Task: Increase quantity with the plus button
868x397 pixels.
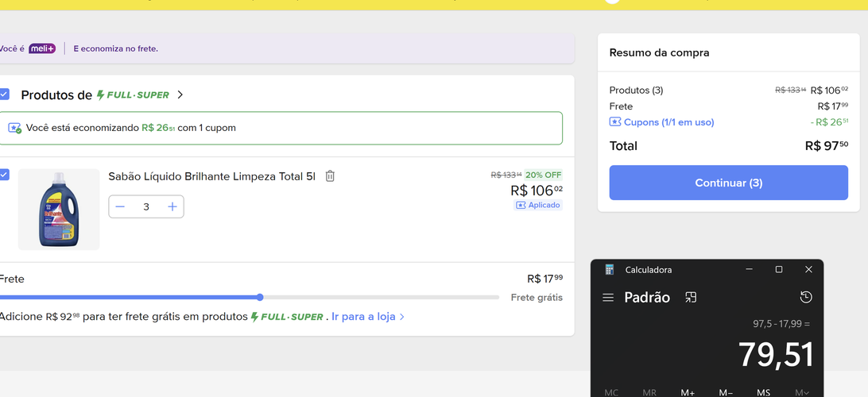Action: pyautogui.click(x=172, y=206)
